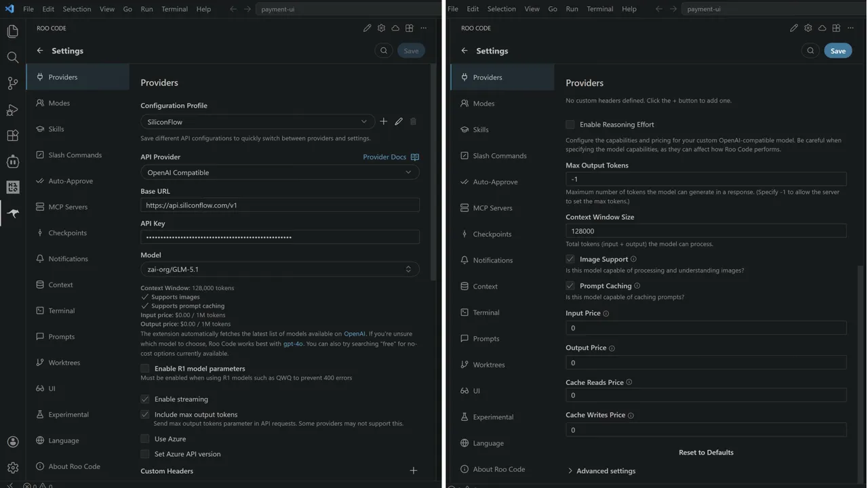Toggle Enable R1 model parameters checkbox
The height and width of the screenshot is (488, 868).
click(144, 369)
